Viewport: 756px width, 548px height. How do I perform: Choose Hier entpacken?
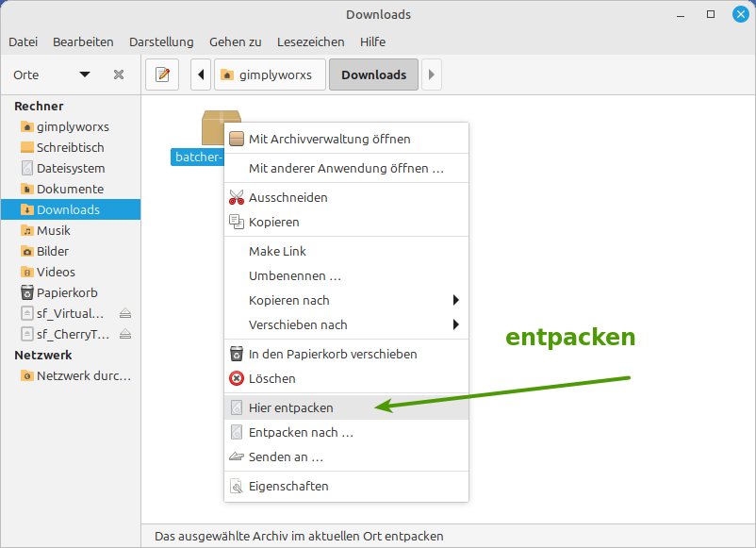[x=346, y=407]
